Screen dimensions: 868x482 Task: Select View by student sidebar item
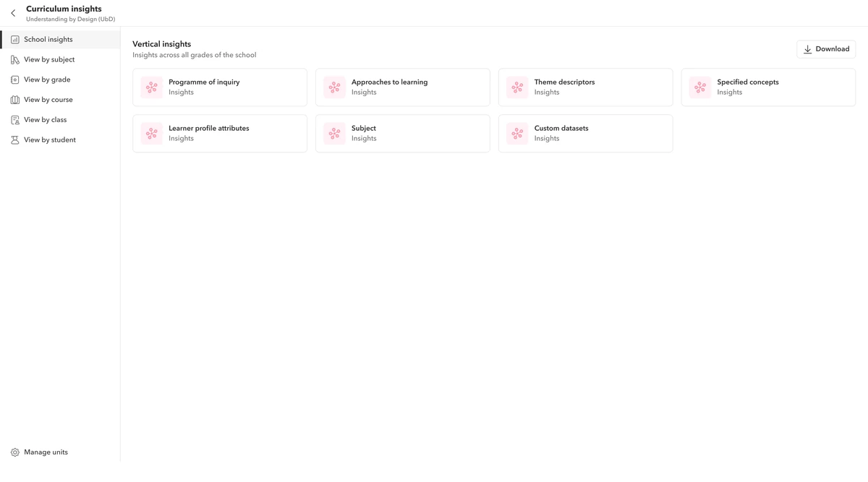point(60,140)
